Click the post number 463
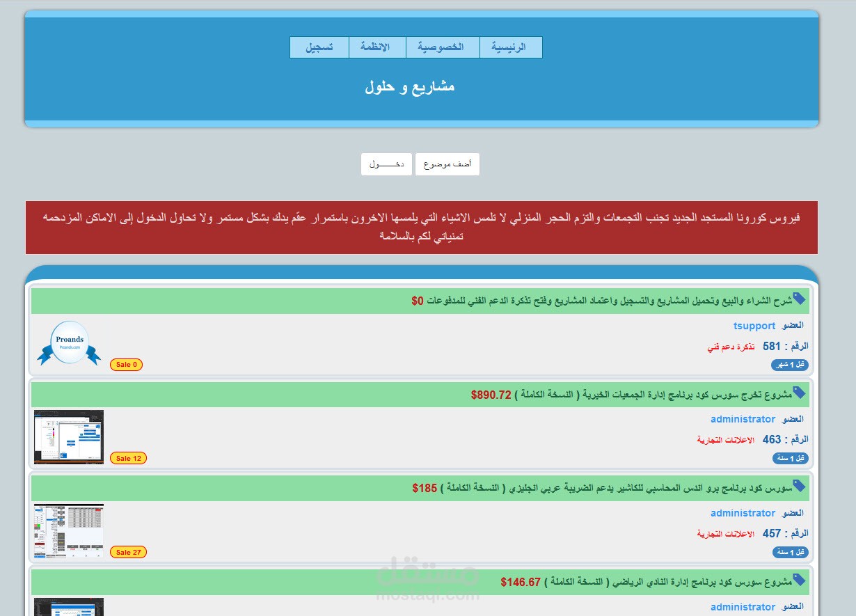This screenshot has height=616, width=856. click(x=772, y=440)
